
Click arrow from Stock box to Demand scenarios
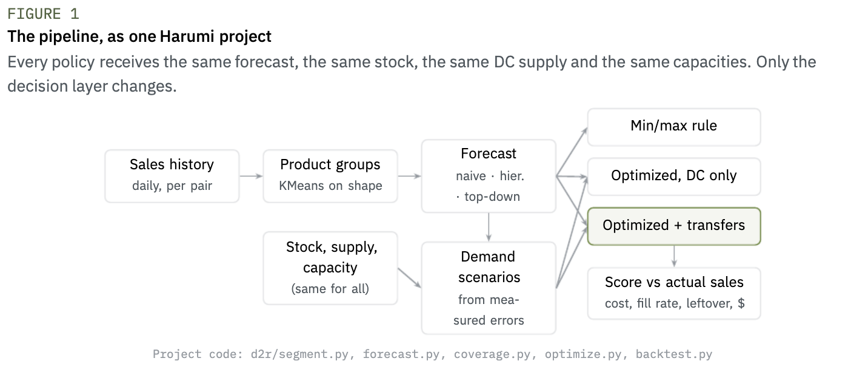pyautogui.click(x=410, y=277)
